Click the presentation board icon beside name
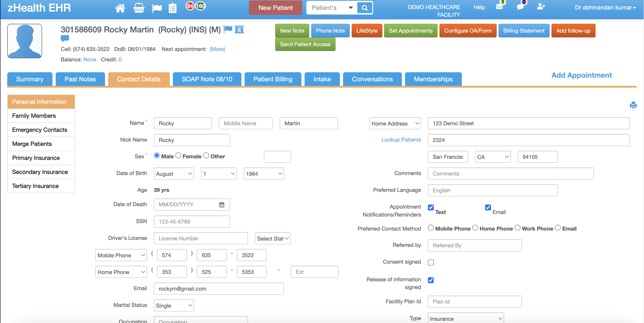644x323 pixels. [239, 29]
